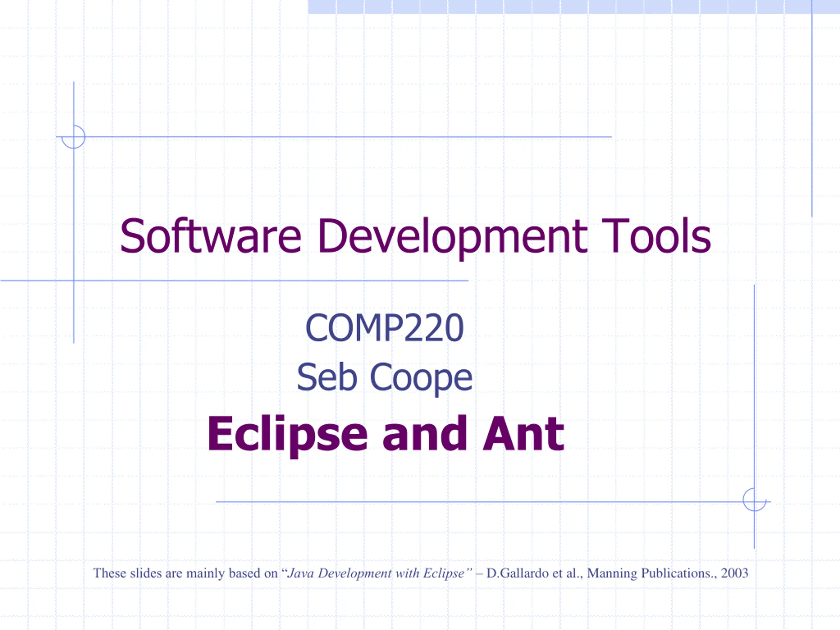Click the long horizontal line above footer
This screenshot has width=840, height=630.
point(493,502)
